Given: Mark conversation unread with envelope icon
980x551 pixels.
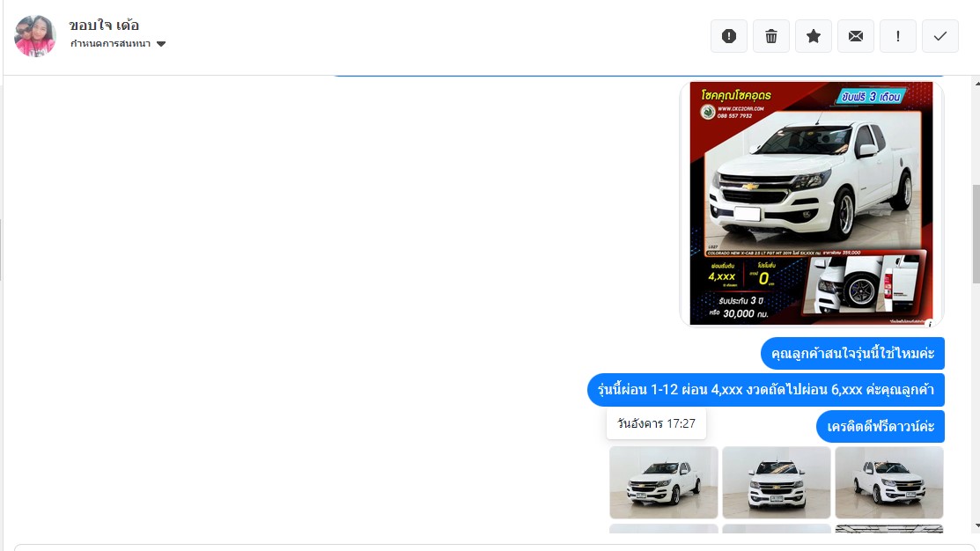Looking at the screenshot, I should coord(856,36).
